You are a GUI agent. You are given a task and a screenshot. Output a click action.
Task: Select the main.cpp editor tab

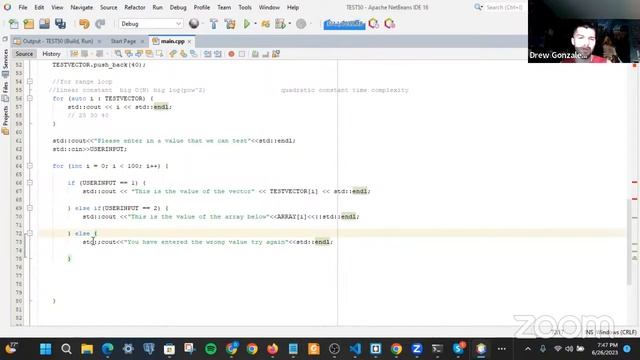[172, 41]
